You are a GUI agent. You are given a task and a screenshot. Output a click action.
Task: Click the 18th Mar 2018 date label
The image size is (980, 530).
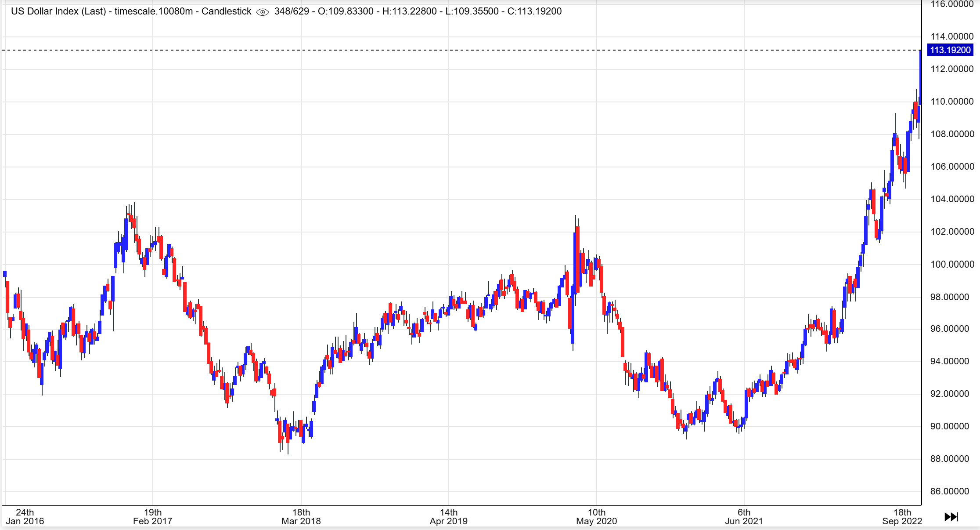[x=301, y=517]
